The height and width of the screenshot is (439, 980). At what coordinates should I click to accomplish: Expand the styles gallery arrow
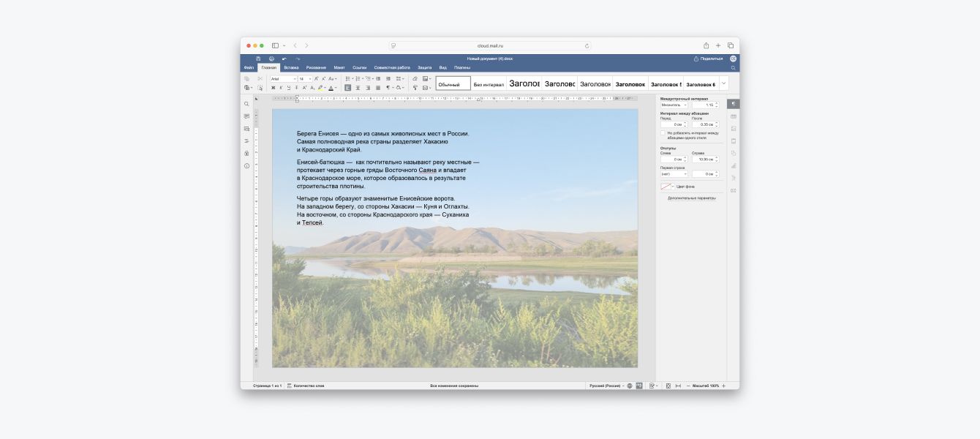point(723,83)
